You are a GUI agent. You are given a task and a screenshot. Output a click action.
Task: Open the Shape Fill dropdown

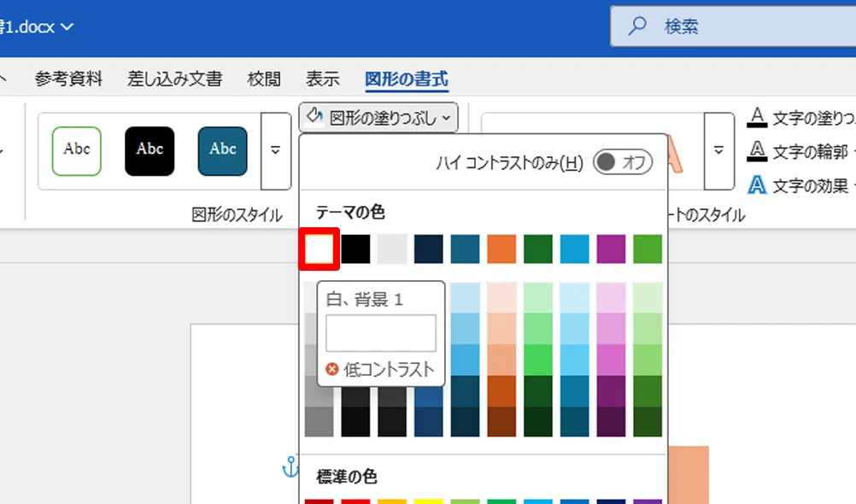(378, 117)
